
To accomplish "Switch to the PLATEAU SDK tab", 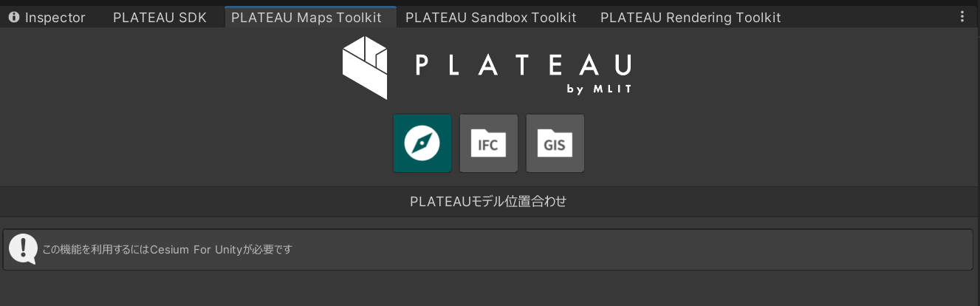I will [x=160, y=18].
